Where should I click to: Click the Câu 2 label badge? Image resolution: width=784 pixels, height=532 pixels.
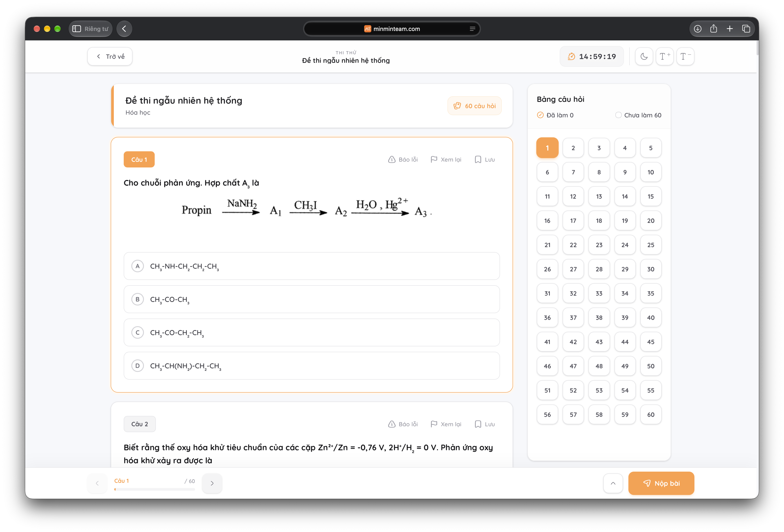click(x=139, y=424)
